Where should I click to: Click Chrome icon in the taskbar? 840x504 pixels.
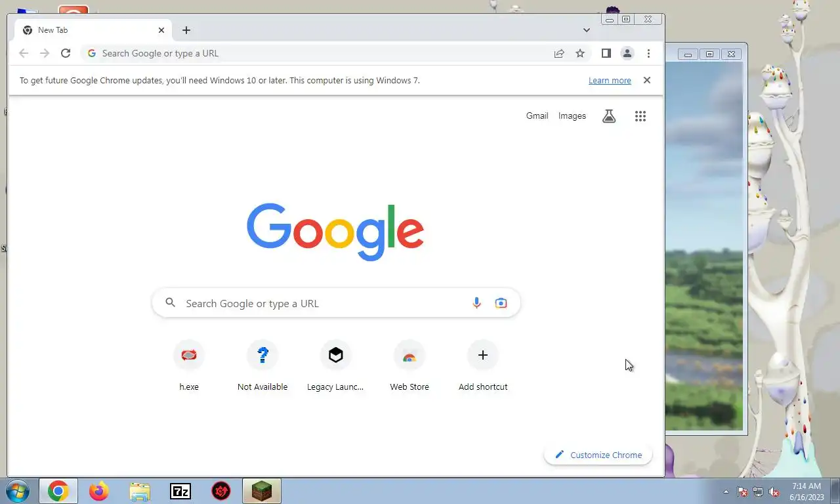coord(58,491)
